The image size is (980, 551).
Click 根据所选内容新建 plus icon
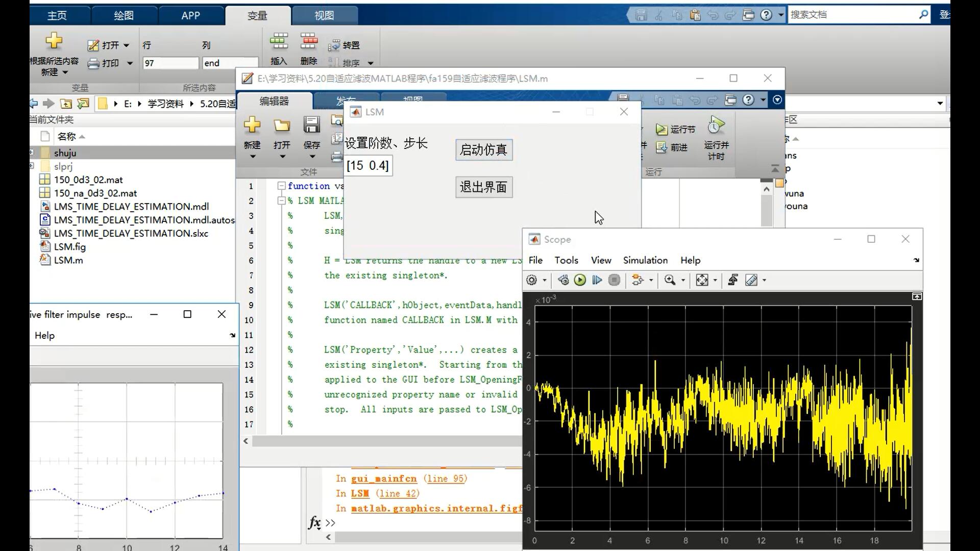[x=54, y=41]
